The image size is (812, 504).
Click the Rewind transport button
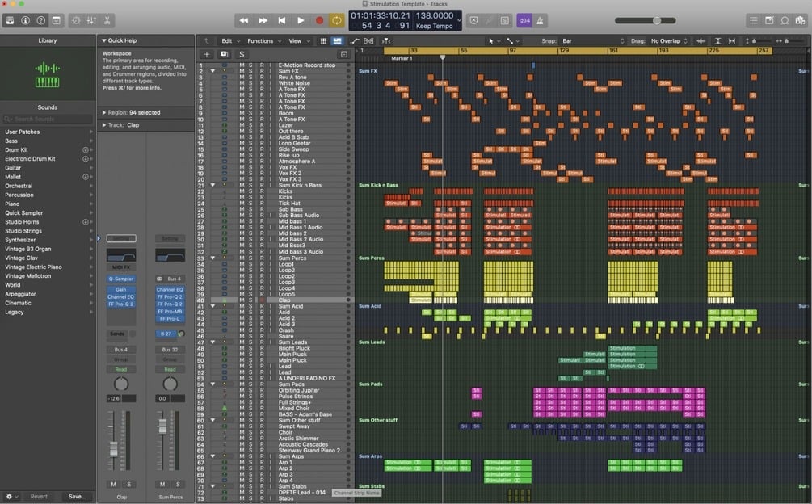click(243, 21)
